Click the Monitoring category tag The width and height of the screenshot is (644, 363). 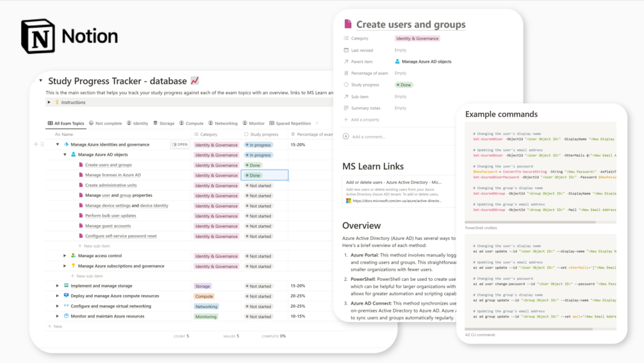click(206, 317)
